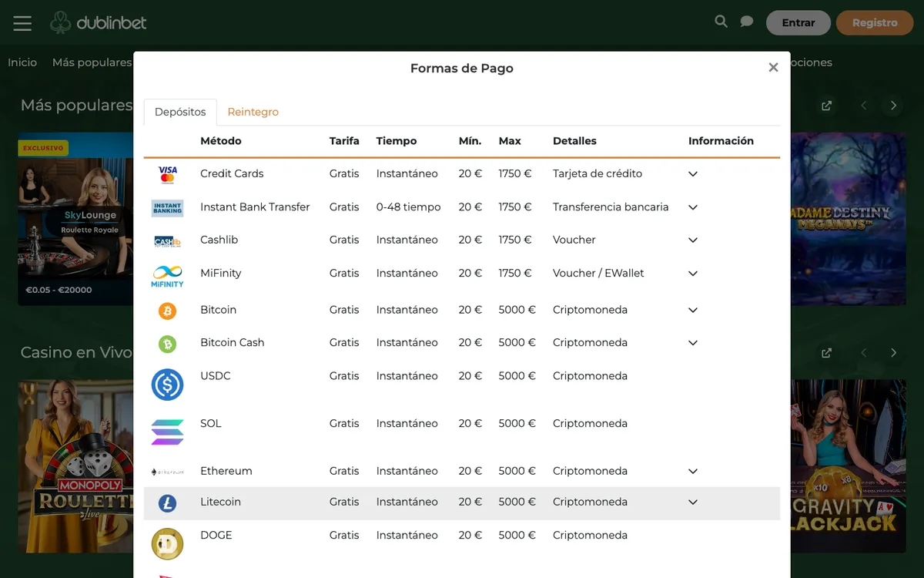Viewport: 924px width, 578px height.
Task: Open the chat bubble icon
Action: point(746,22)
